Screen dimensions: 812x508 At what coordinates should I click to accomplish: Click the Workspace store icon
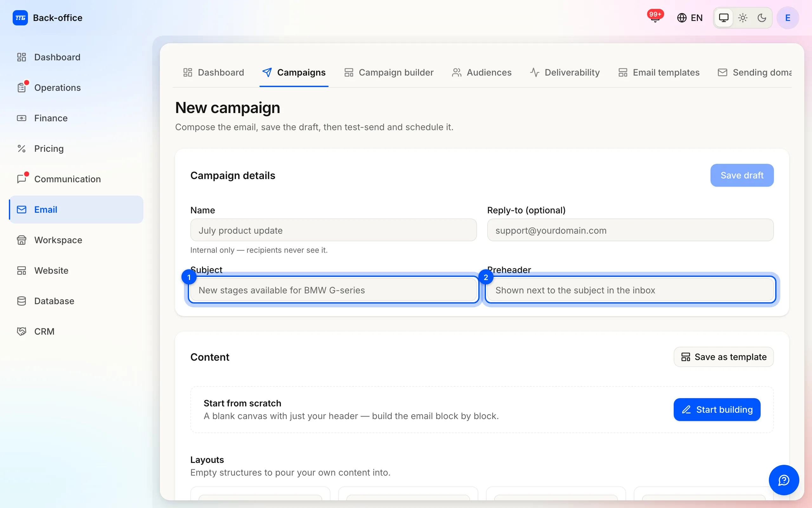click(22, 240)
